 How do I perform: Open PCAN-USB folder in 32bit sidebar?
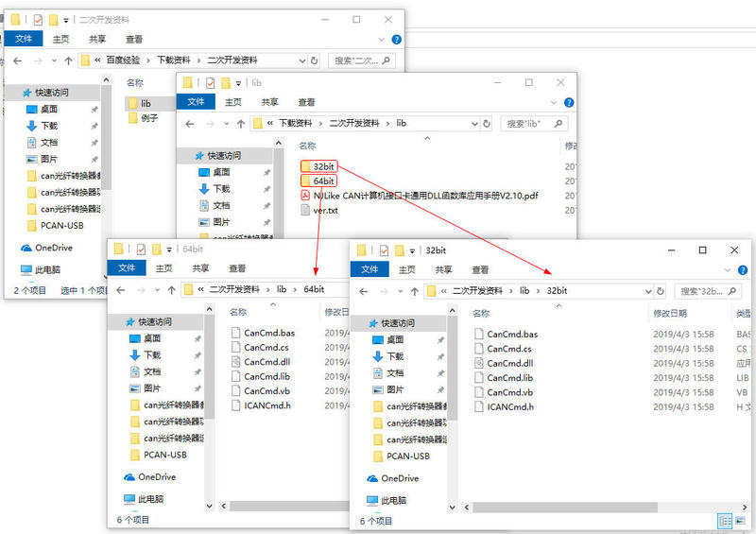(408, 456)
